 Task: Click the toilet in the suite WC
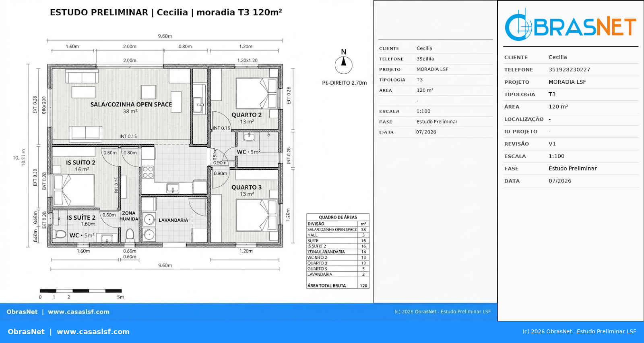[x=60, y=234]
